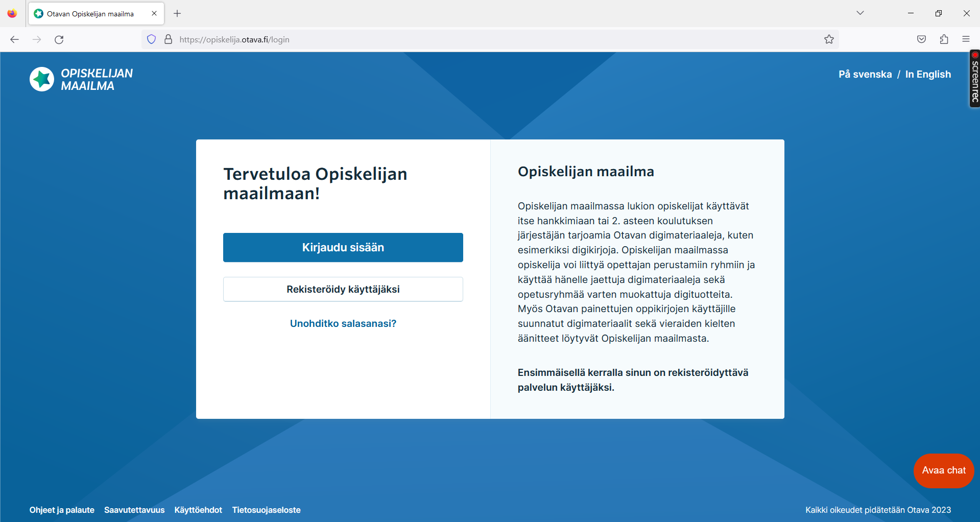Open the list all tabs dropdown
The width and height of the screenshot is (980, 522).
860,13
